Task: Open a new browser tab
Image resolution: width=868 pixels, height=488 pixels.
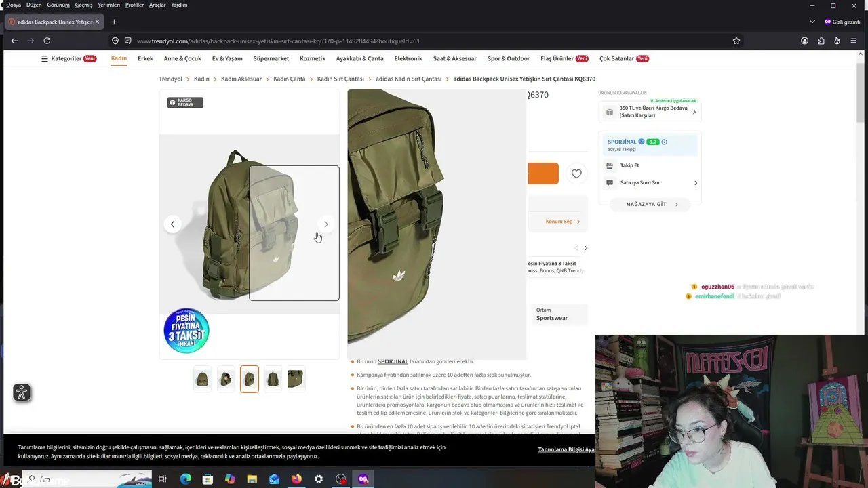Action: click(x=114, y=22)
